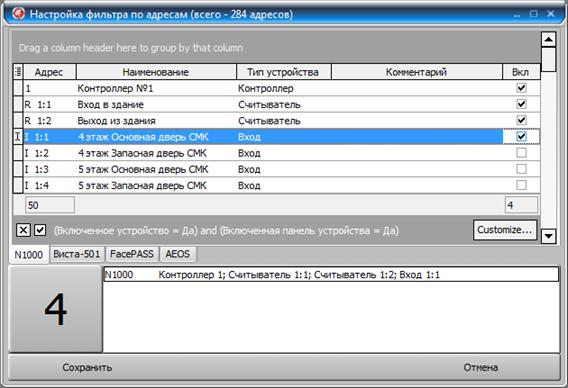568x388 pixels.
Task: Select the N1000 summary line in list
Action: pyautogui.click(x=331, y=275)
